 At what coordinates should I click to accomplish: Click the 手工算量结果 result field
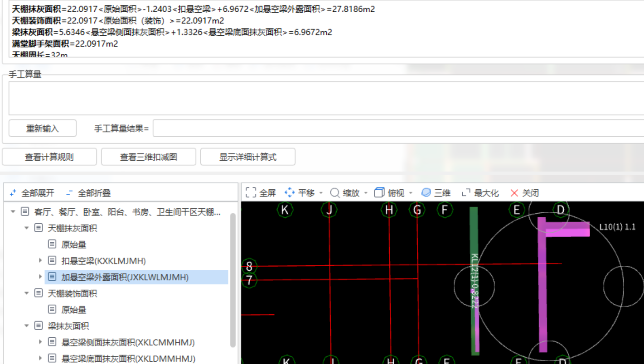[398, 129]
